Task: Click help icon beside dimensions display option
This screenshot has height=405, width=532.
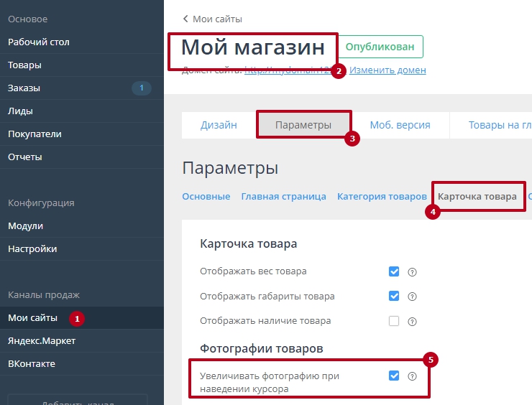Action: pyautogui.click(x=413, y=297)
